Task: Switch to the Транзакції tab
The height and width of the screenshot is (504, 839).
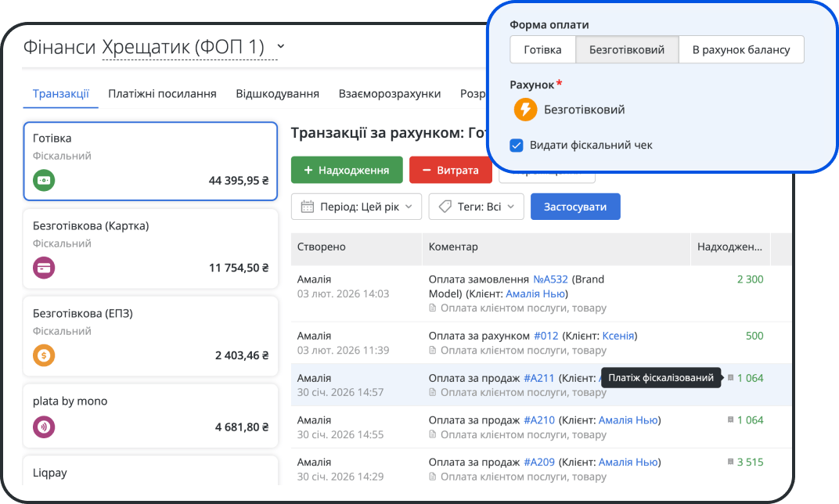Action: point(60,94)
